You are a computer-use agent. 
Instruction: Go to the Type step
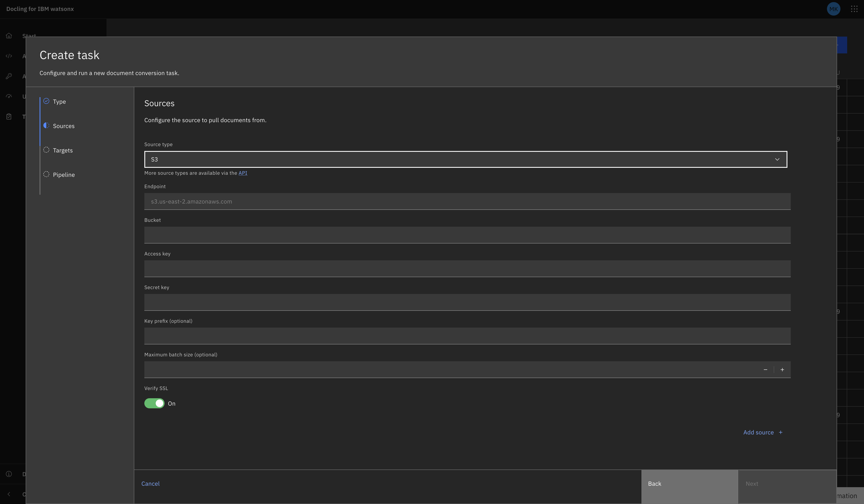point(59,102)
